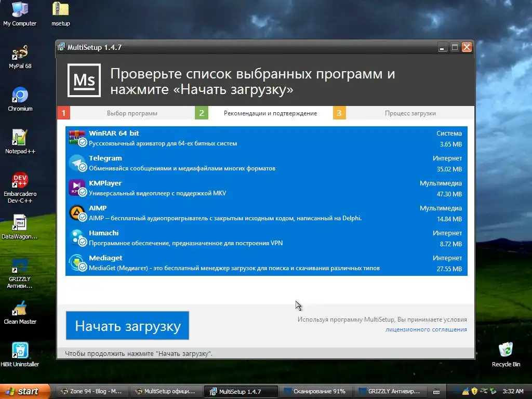Switch to Сканирование 91% taskbar window
The width and height of the screenshot is (532, 399).
click(x=315, y=391)
